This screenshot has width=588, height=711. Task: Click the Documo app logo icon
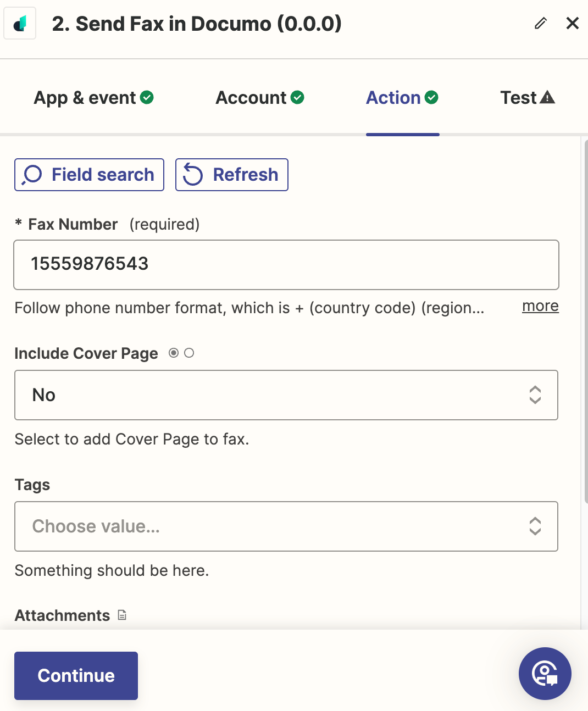click(20, 24)
